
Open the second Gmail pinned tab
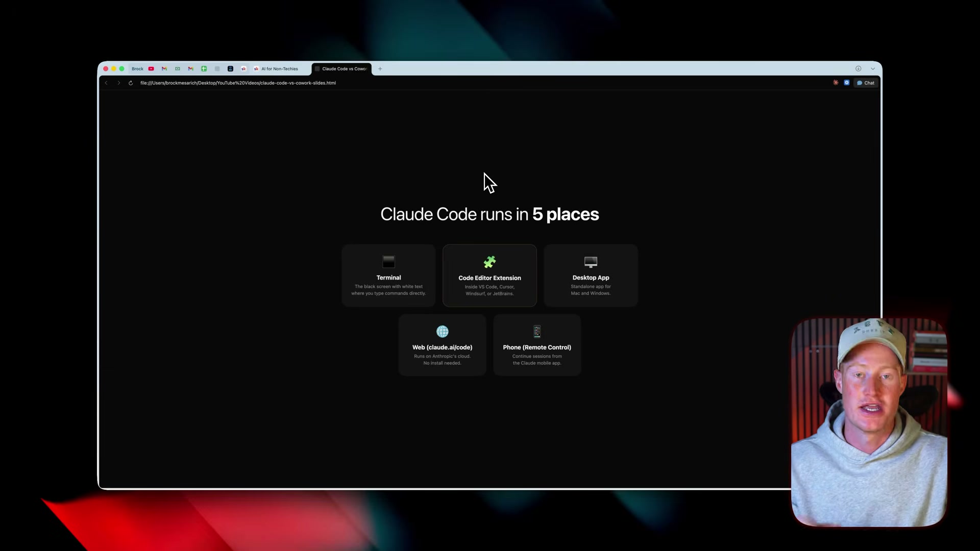(x=191, y=69)
